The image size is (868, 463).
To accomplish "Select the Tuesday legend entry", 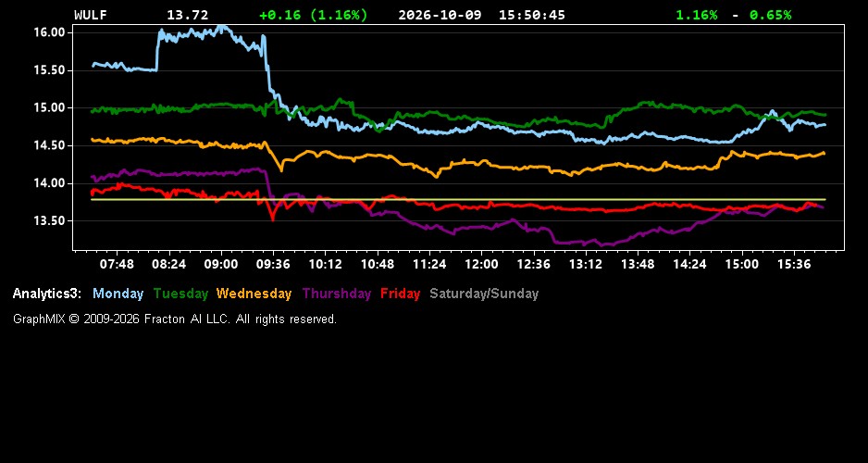I will coord(180,294).
